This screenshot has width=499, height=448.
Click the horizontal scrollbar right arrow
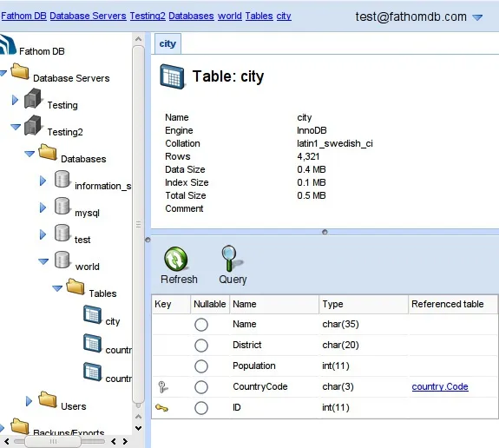125,441
